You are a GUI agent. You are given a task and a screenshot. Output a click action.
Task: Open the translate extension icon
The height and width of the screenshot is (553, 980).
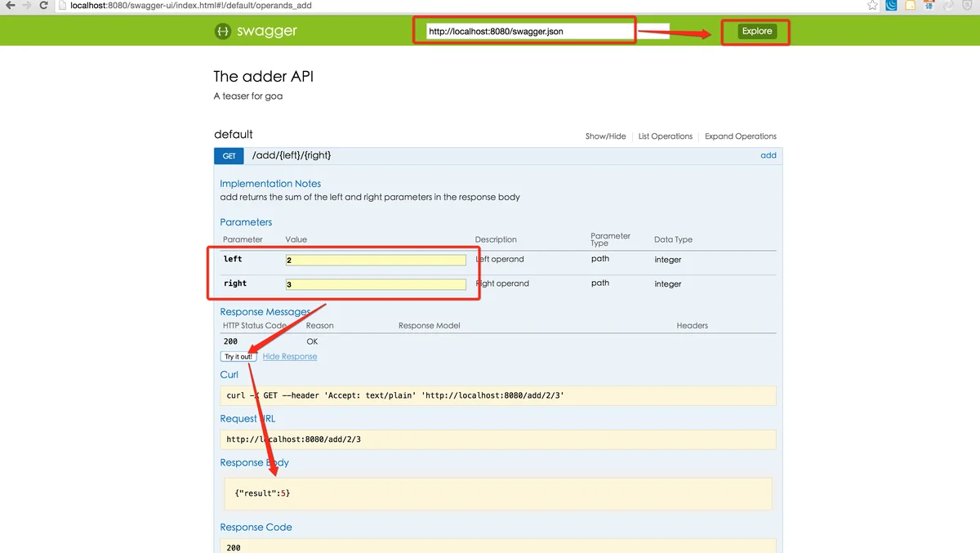pos(929,6)
